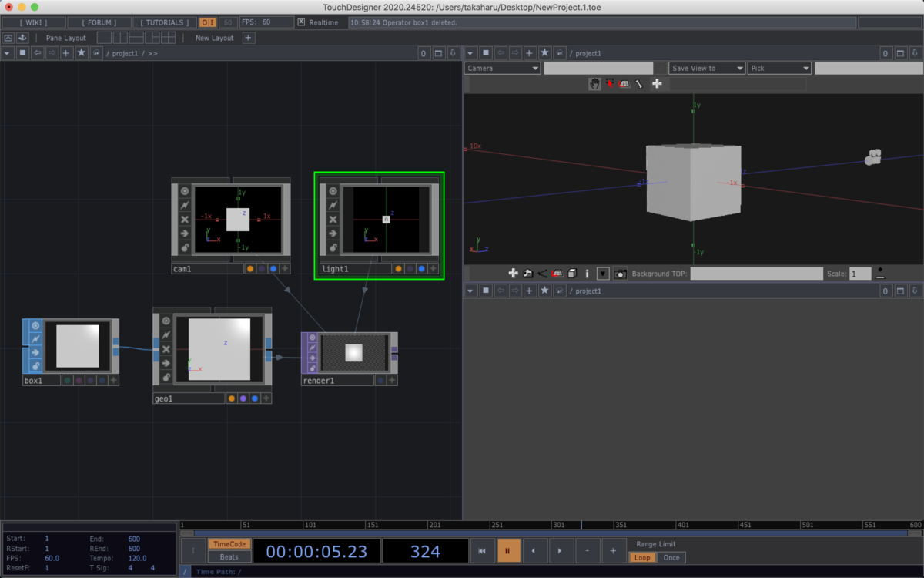
Task: Open upper-right viewer pane type dropdown arrow
Action: point(470,53)
